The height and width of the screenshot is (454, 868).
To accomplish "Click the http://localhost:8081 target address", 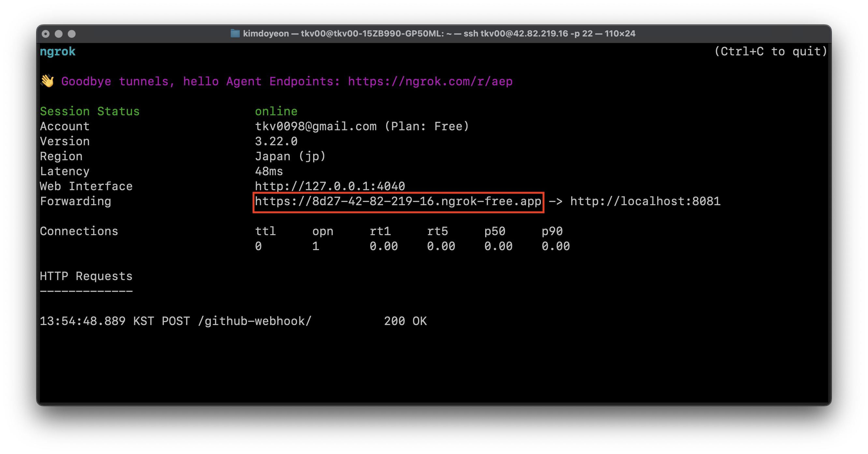I will pyautogui.click(x=645, y=201).
